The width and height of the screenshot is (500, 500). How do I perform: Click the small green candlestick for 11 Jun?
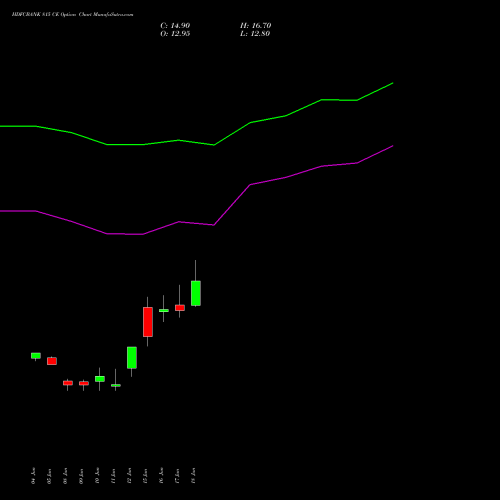[116, 385]
